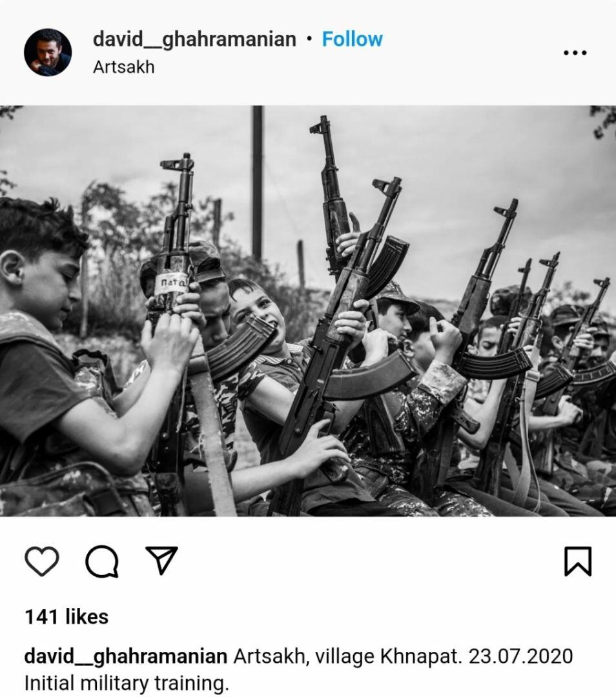Open the three-dot more options menu

point(575,52)
